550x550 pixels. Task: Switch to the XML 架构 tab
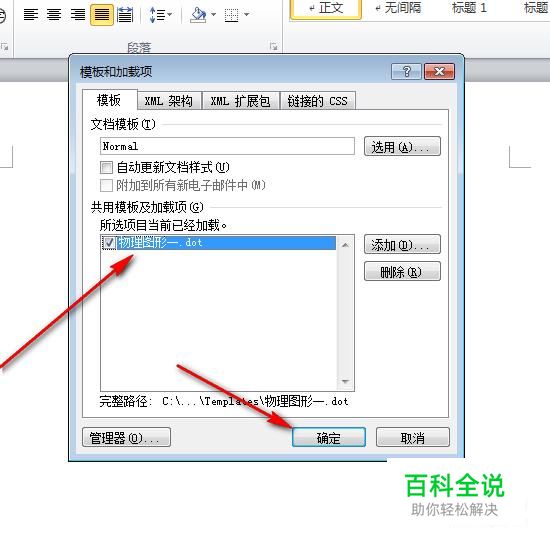click(169, 101)
